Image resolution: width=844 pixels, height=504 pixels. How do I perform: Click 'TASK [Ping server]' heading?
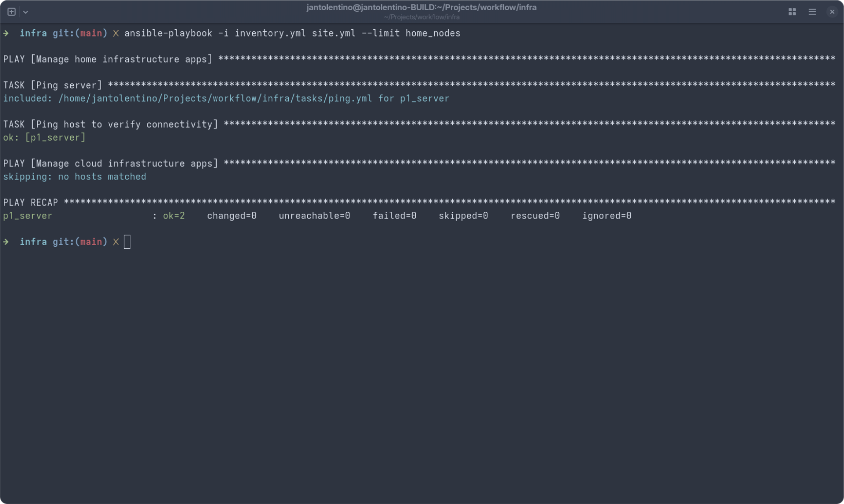tap(53, 85)
